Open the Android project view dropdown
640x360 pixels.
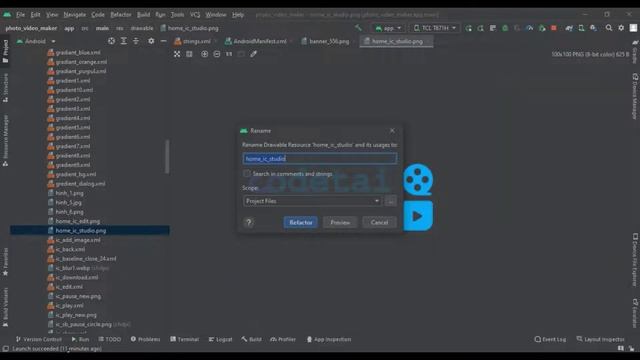(36, 41)
